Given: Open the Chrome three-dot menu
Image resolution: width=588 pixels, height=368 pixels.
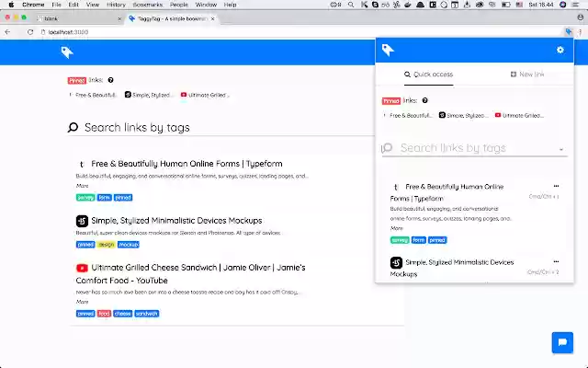Looking at the screenshot, I should point(580,32).
